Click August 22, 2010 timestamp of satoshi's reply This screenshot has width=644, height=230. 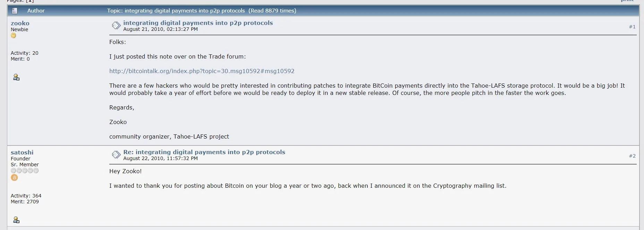(160, 159)
